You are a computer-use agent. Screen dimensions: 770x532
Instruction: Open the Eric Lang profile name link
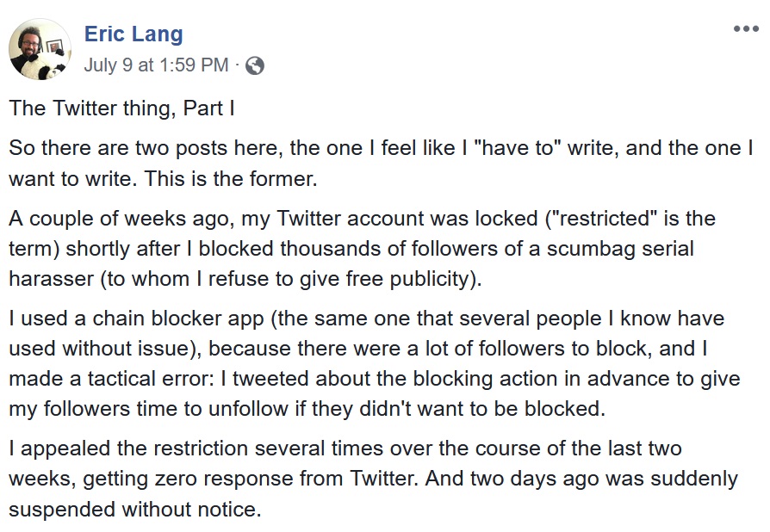[x=134, y=34]
